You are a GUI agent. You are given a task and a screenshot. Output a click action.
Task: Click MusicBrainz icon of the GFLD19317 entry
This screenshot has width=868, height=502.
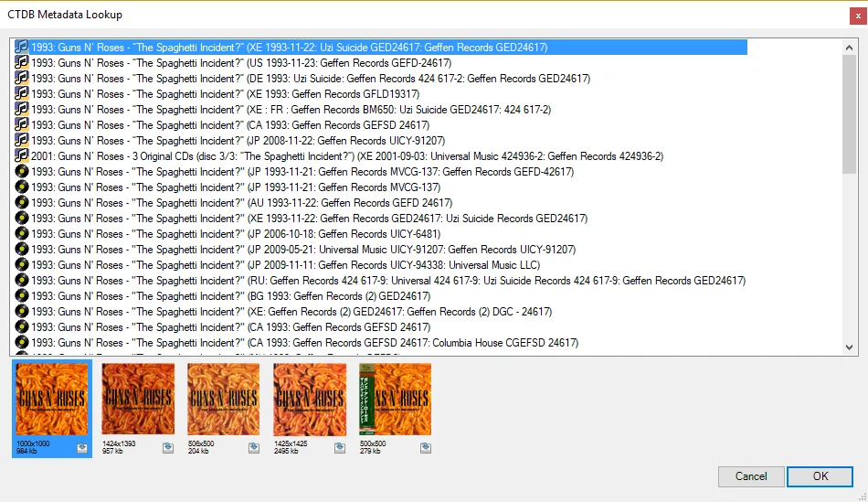point(22,93)
